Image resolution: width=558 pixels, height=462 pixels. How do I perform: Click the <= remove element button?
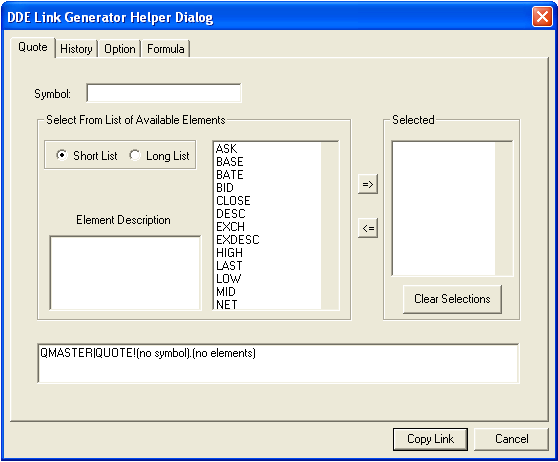[x=368, y=228]
